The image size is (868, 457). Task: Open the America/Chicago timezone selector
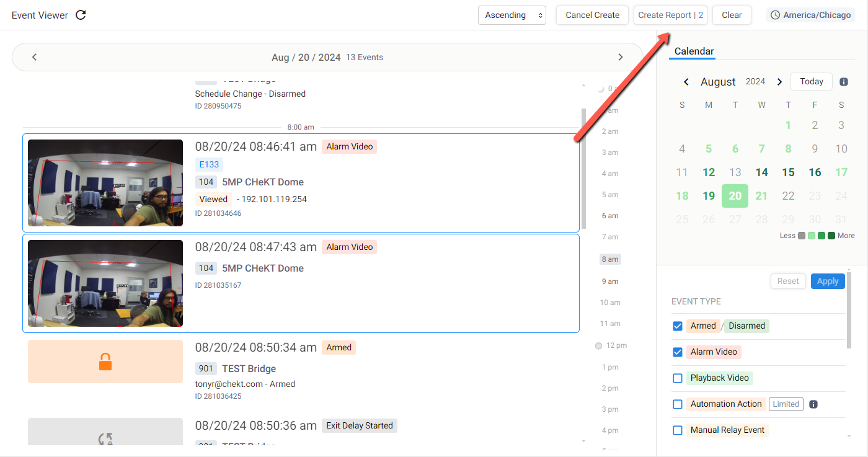(812, 16)
